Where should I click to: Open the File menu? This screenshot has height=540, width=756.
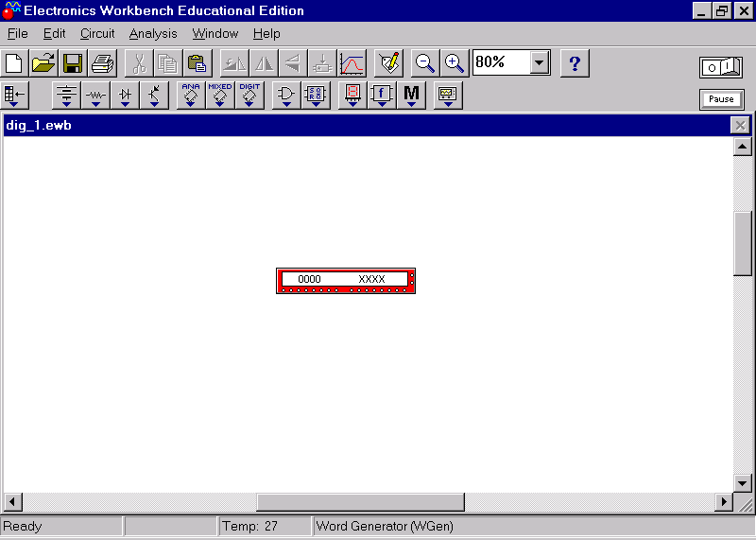pos(18,34)
